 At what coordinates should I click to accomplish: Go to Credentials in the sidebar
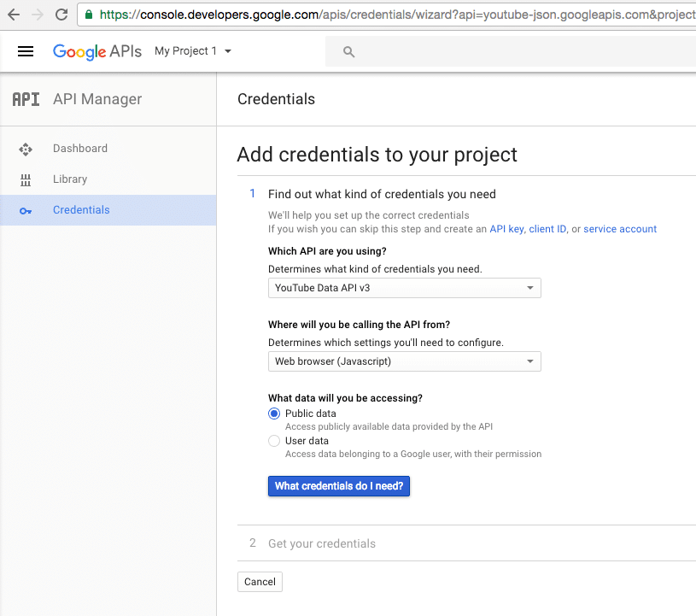pos(108,209)
